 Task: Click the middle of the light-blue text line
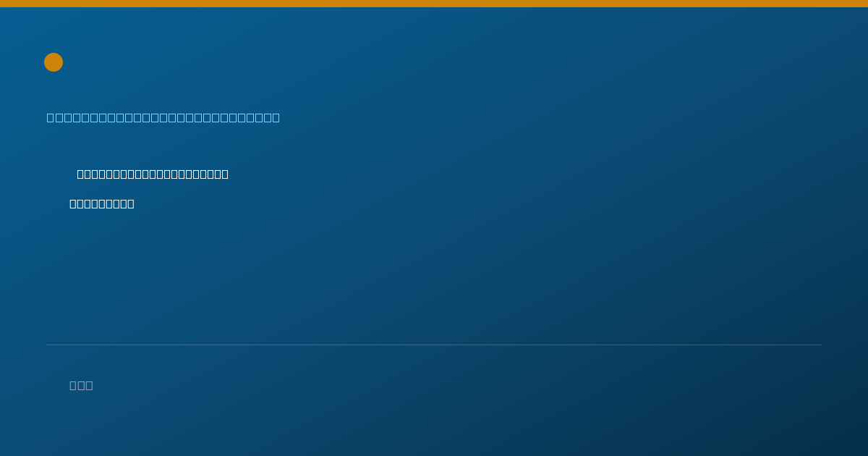(163, 117)
